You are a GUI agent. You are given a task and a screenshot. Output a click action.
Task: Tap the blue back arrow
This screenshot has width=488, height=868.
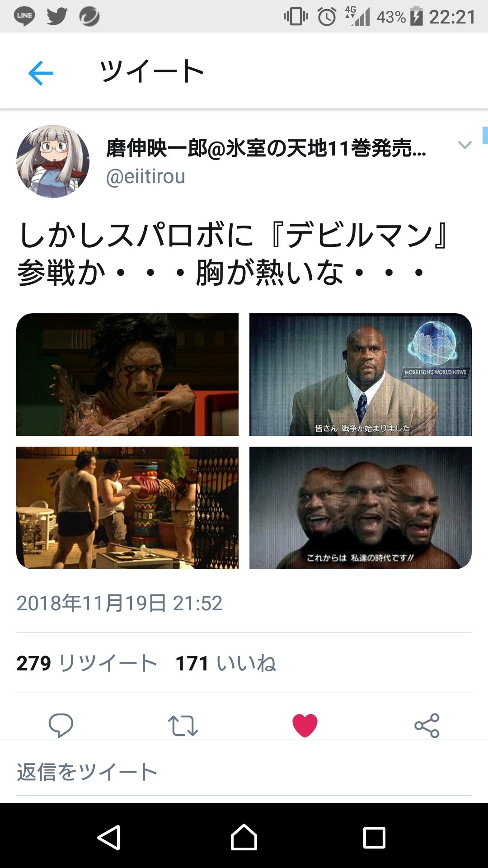[x=41, y=73]
